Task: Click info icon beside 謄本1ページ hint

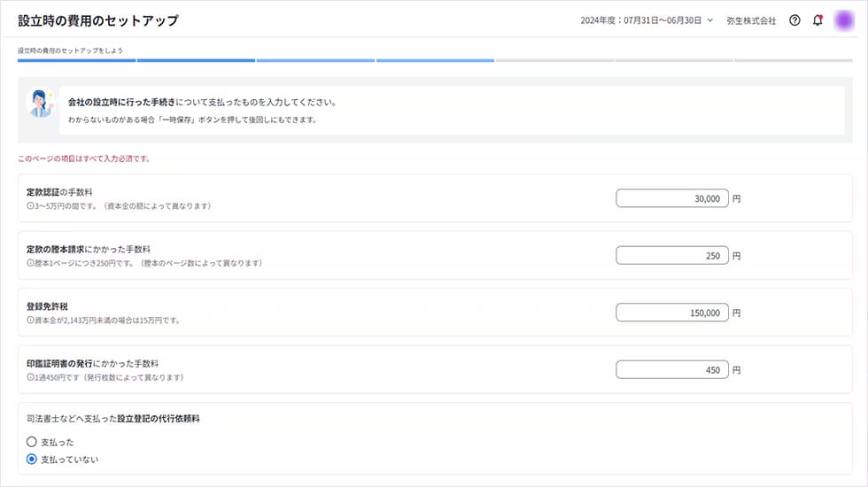Action: [x=30, y=264]
